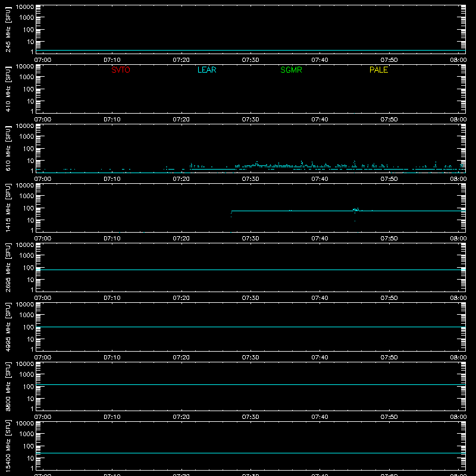
Task: Select the 10 tick of 15400 MHz axis
Action: 30,458
